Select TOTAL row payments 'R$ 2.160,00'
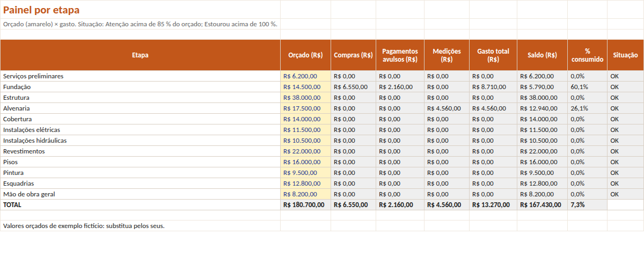Screen dimensions: 644x279 click(400, 205)
